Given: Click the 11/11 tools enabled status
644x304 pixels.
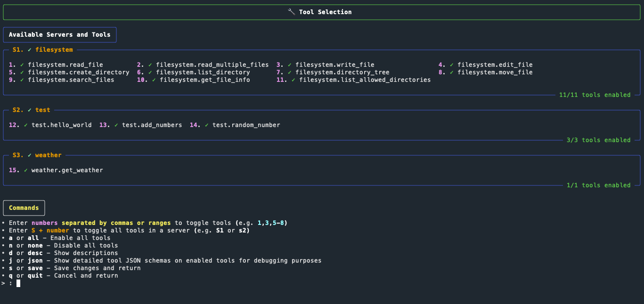Looking at the screenshot, I should pyautogui.click(x=595, y=95).
